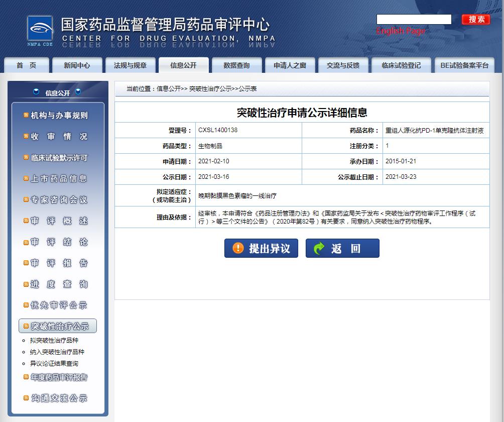Click the icon beside 优先审评公示
The width and height of the screenshot is (504, 422).
click(x=26, y=305)
